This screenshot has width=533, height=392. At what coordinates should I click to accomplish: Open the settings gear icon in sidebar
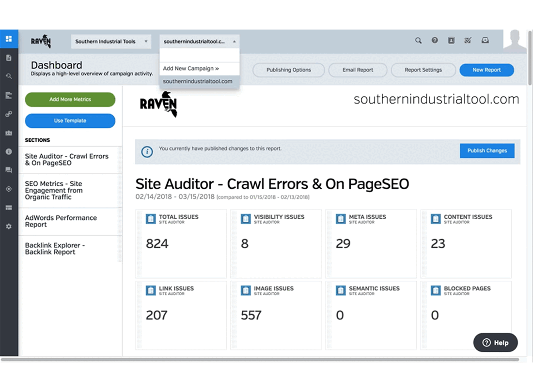pyautogui.click(x=9, y=226)
